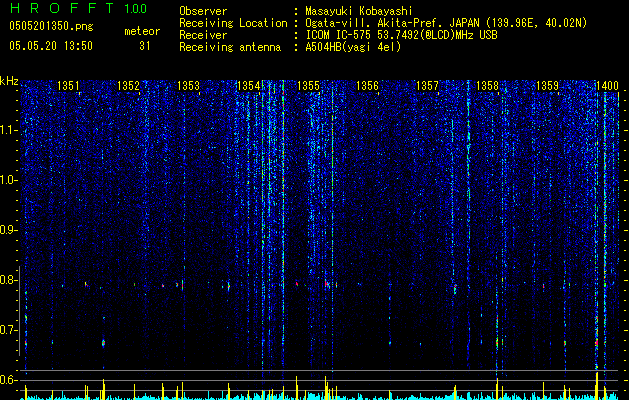Image resolution: width=629 pixels, height=400 pixels.
Task: Click the 1.1 kHz axis label
Action: click(x=8, y=130)
